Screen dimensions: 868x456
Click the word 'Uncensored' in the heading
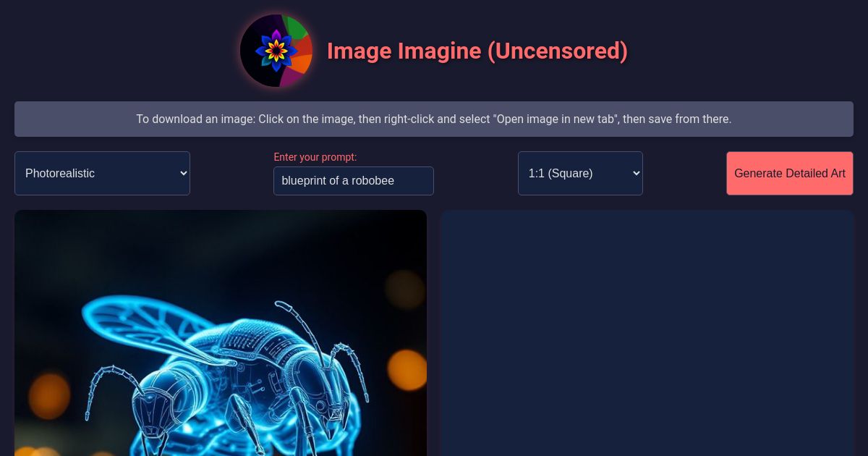(557, 51)
